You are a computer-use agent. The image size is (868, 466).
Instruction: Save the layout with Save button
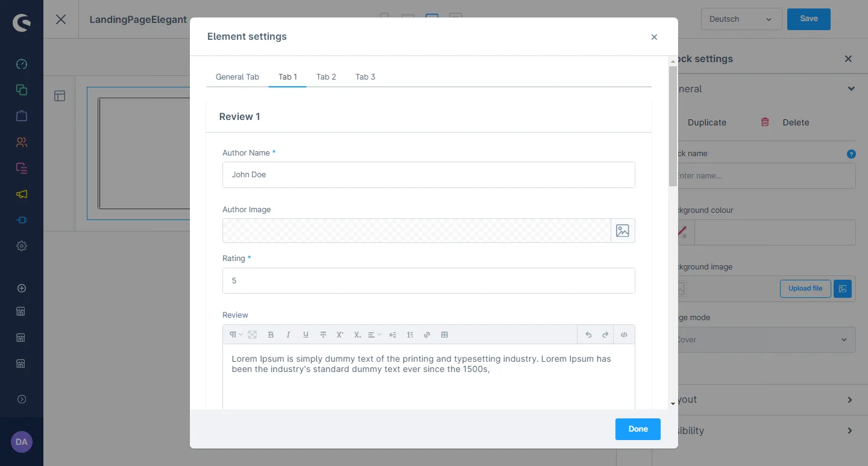pos(808,19)
